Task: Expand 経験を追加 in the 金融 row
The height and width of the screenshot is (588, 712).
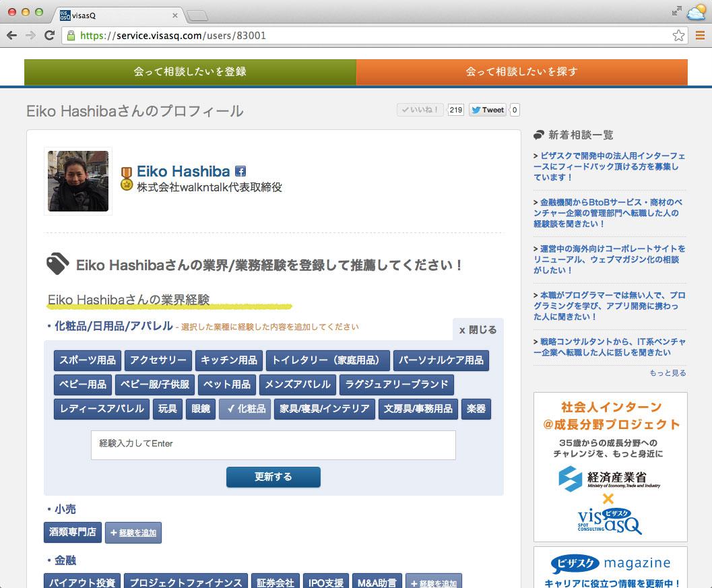Action: coord(433,583)
